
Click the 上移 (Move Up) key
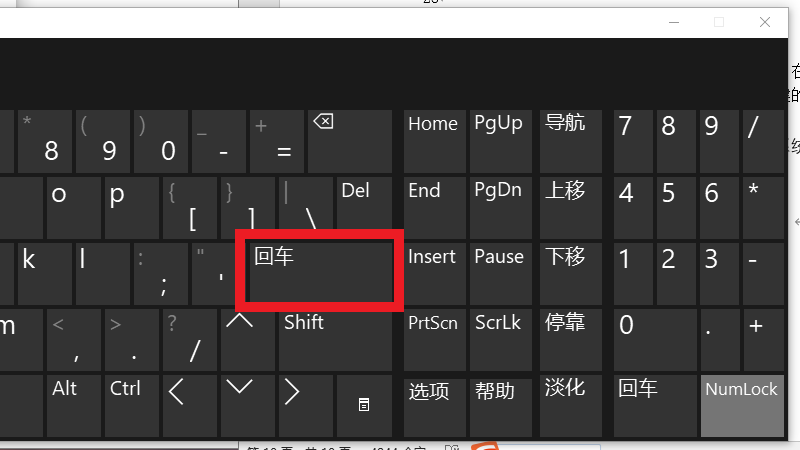tap(565, 206)
